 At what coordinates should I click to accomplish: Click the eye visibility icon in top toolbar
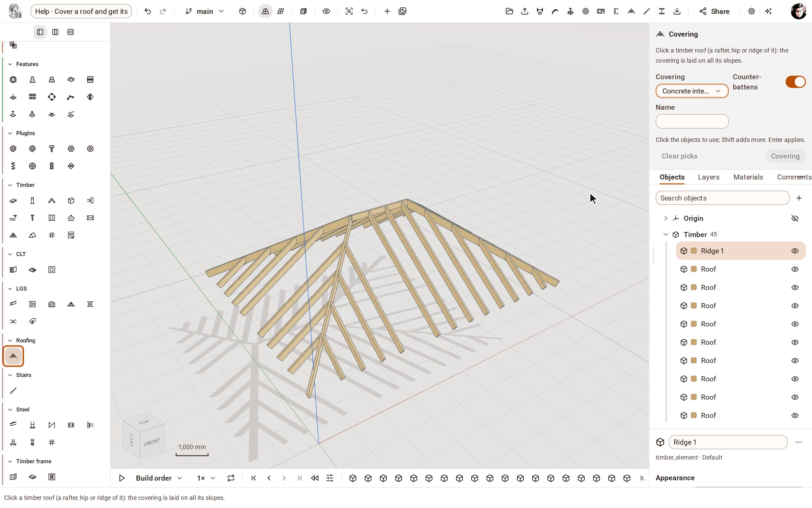326,11
